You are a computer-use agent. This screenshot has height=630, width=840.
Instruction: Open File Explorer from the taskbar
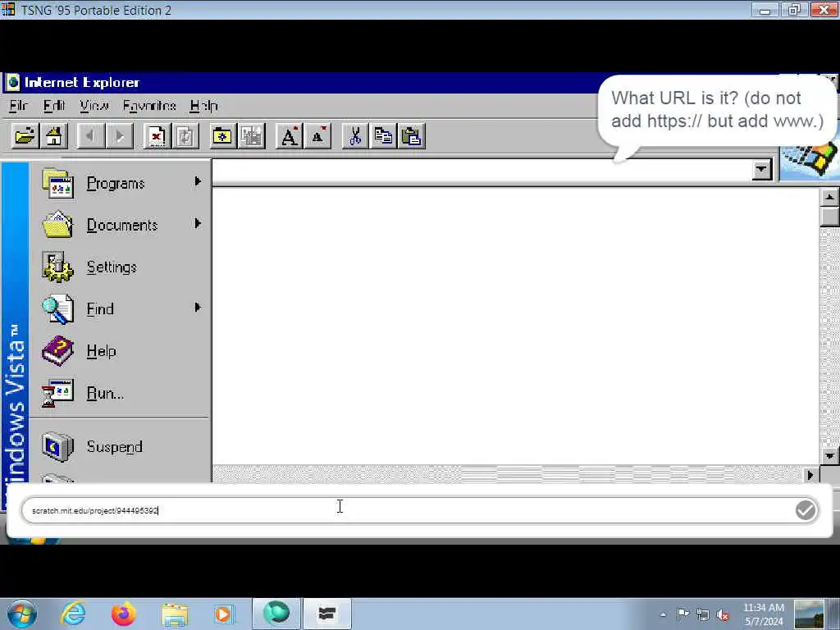pos(175,614)
